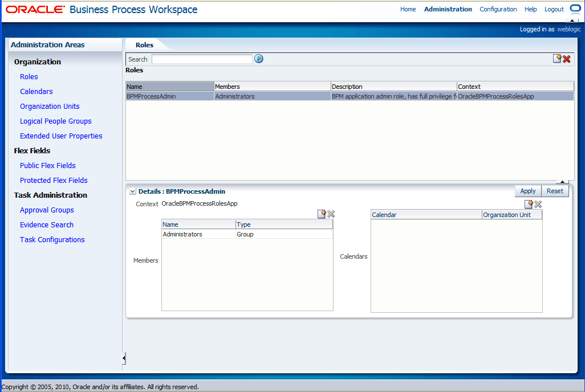The image size is (585, 392).
Task: Select BPMProcessAdmin row in roles table
Action: 350,96
